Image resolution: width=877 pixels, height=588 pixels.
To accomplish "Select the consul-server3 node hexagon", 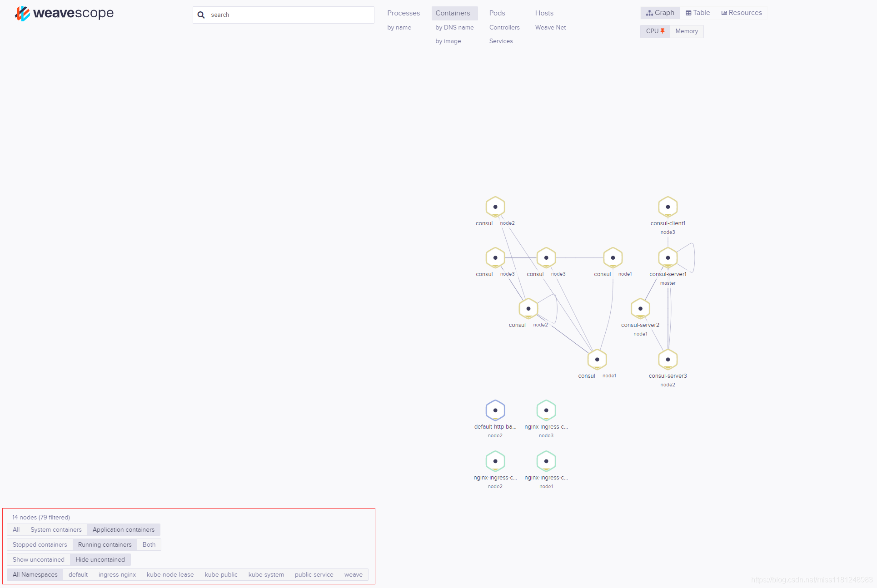I will point(668,360).
